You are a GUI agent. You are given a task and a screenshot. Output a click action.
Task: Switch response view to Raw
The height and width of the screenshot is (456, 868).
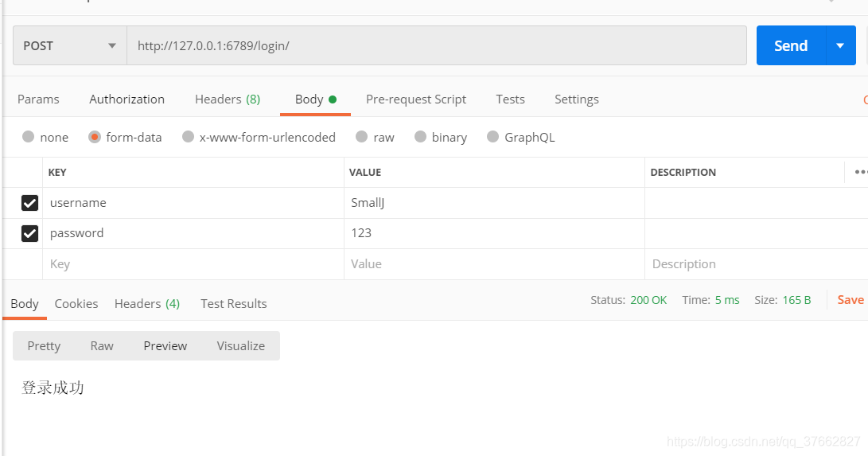click(x=102, y=346)
